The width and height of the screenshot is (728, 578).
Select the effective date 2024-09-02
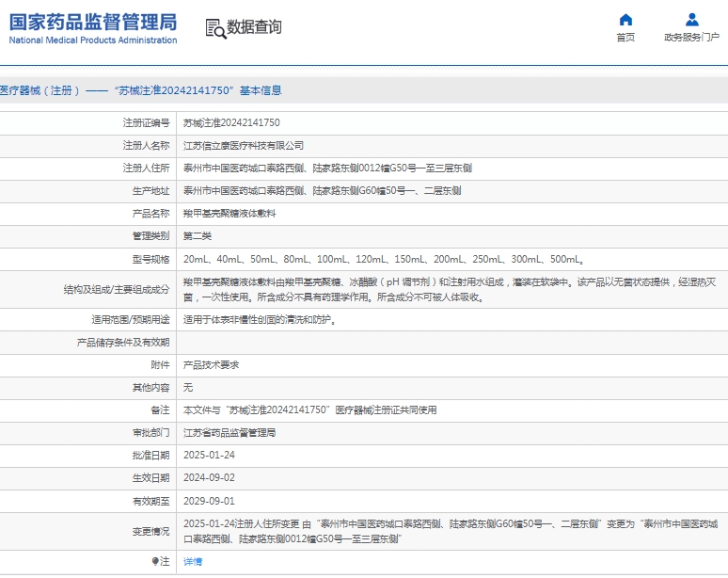(209, 477)
